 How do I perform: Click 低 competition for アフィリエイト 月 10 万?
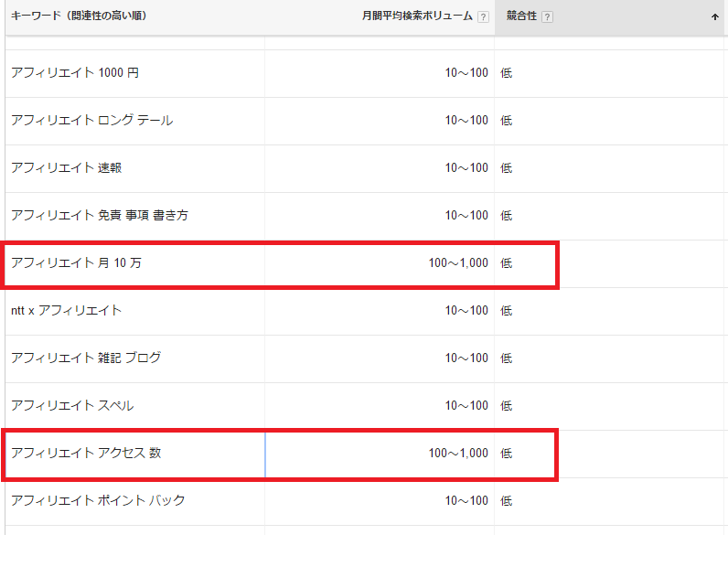[x=506, y=263]
